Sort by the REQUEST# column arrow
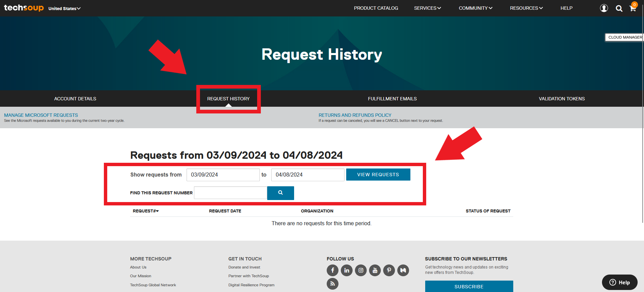644x292 pixels. (x=157, y=211)
